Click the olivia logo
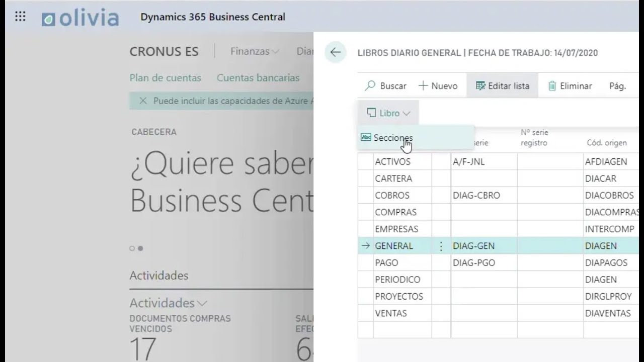This screenshot has width=644, height=362. pos(80,18)
